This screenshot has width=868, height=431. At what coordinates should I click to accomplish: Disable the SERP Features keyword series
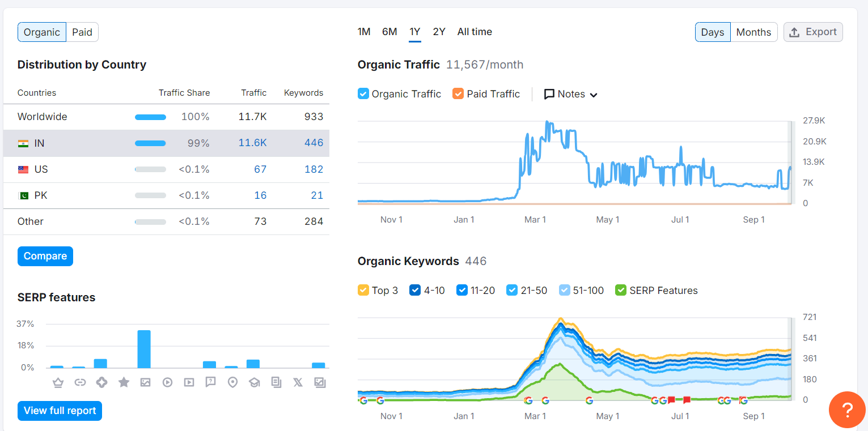(x=621, y=291)
